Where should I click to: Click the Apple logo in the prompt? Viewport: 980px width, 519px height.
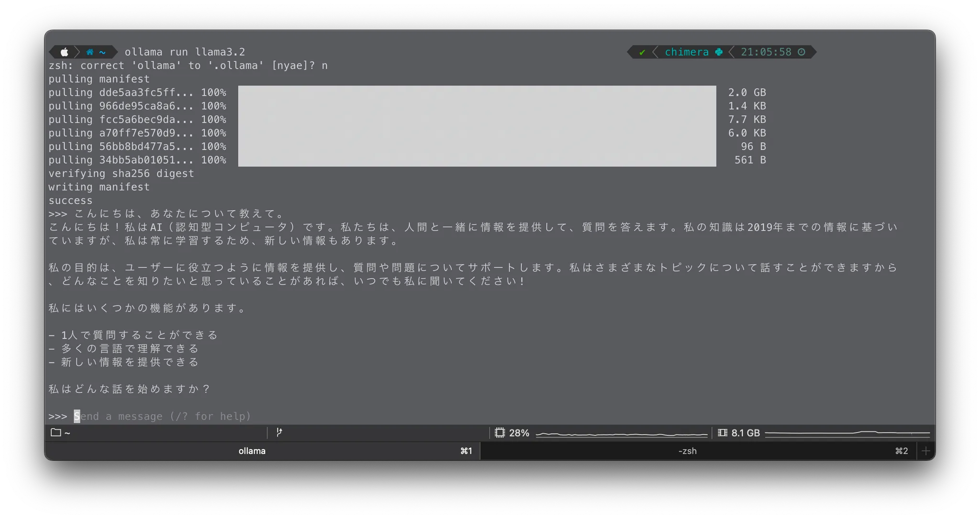[x=64, y=52]
